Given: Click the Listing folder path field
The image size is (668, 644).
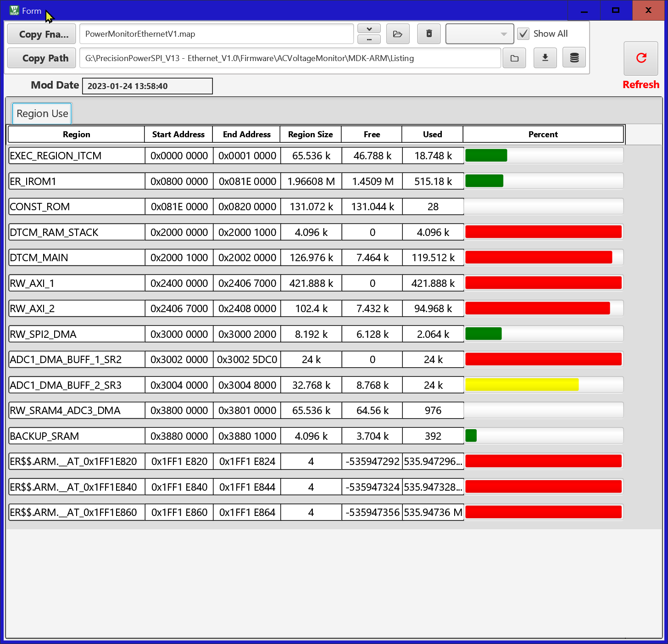Looking at the screenshot, I should (290, 58).
